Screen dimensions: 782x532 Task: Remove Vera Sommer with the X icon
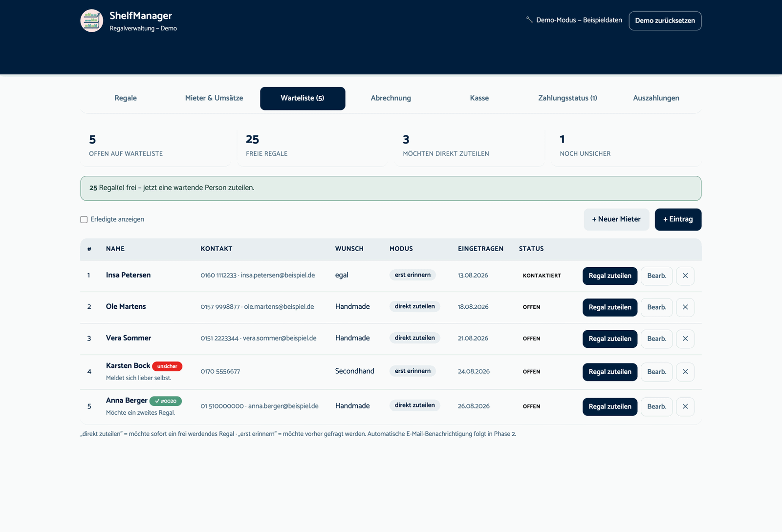tap(685, 339)
